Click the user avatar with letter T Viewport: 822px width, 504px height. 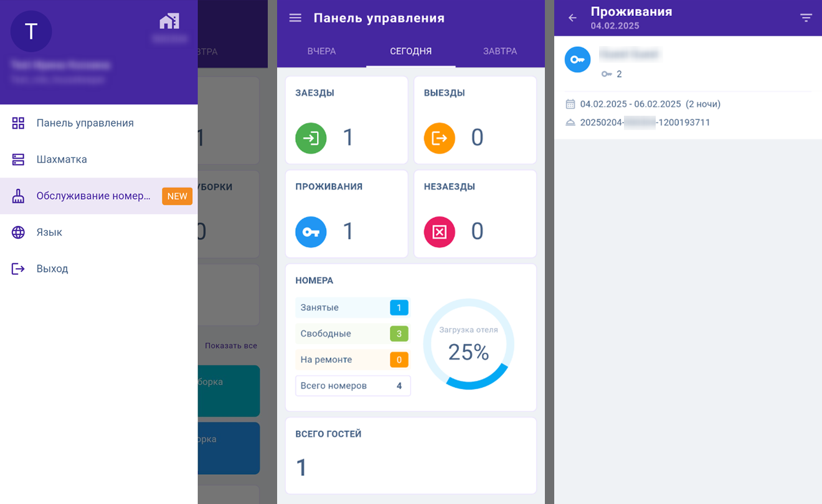coord(31,31)
